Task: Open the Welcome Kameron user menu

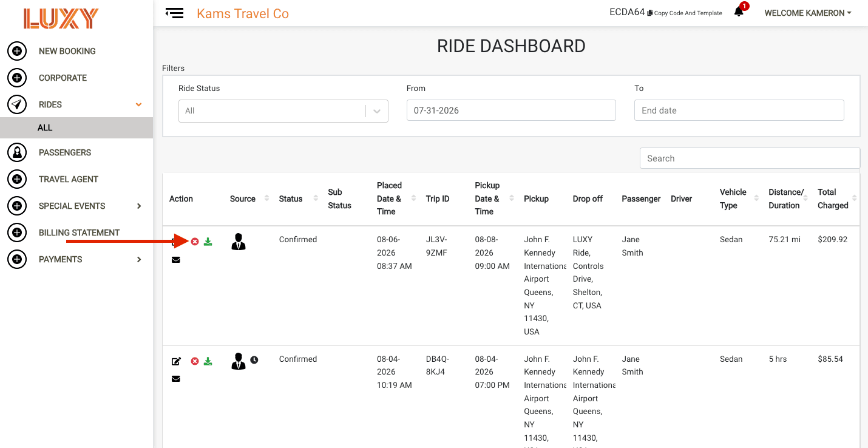Action: [807, 13]
